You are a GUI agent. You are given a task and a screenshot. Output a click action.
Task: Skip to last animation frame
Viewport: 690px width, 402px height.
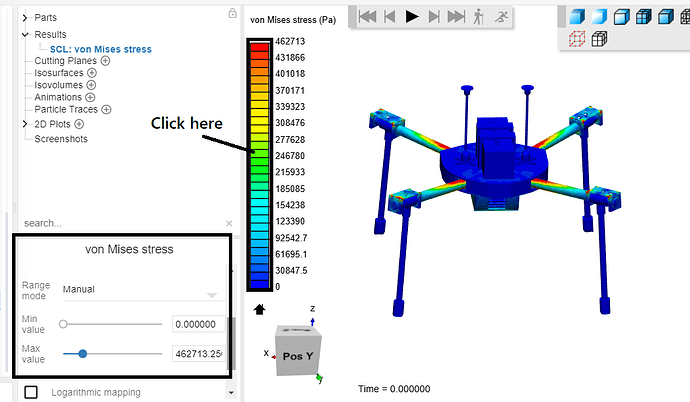[x=456, y=17]
